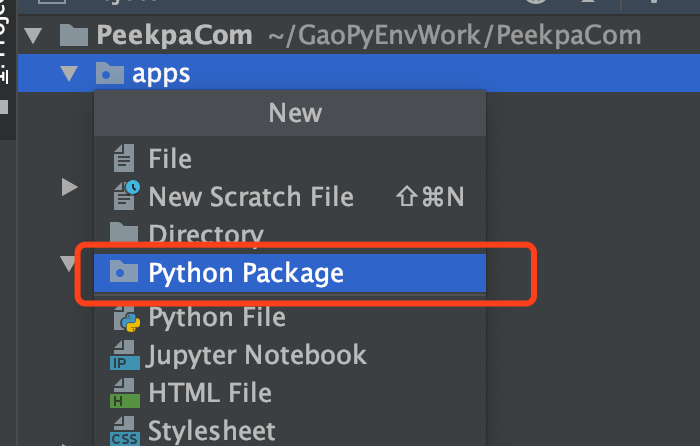
Task: Collapse the apps folder tree node
Action: pyautogui.click(x=69, y=74)
